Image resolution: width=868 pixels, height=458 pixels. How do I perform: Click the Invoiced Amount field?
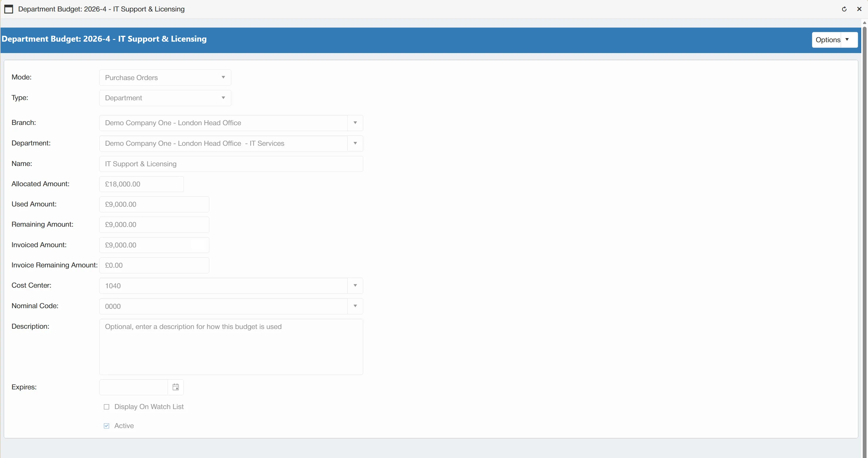pos(154,245)
